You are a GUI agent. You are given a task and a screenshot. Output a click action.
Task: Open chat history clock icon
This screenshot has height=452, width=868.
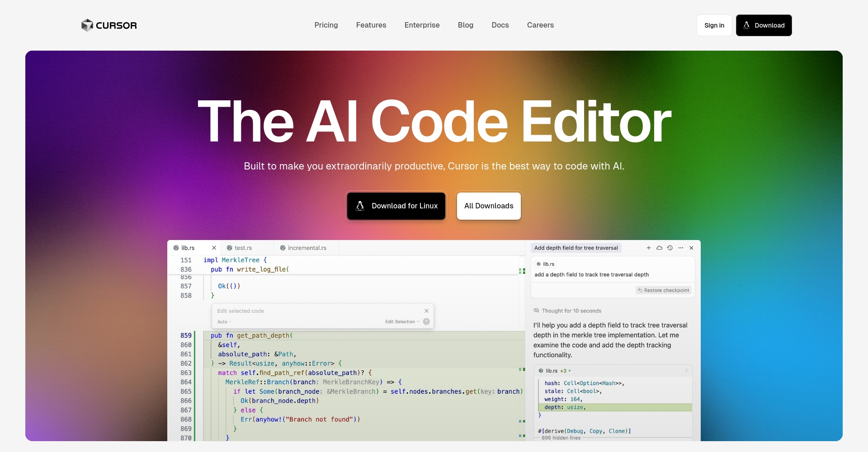click(x=670, y=248)
